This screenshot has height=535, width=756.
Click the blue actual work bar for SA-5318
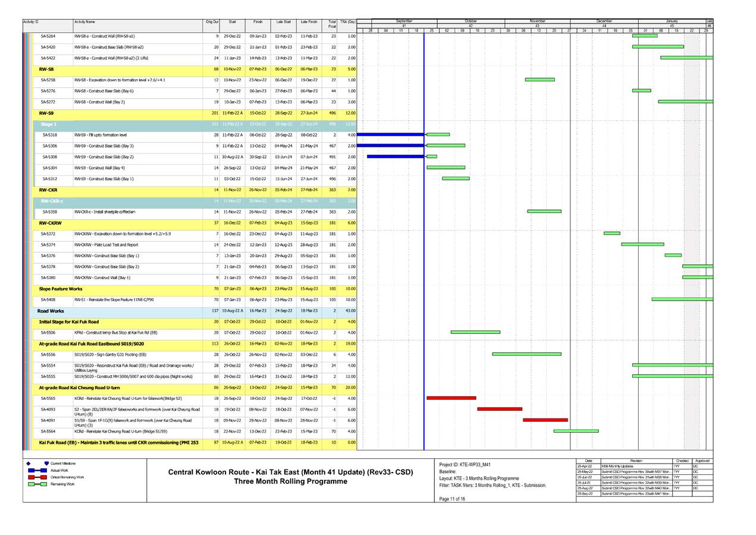click(x=393, y=134)
